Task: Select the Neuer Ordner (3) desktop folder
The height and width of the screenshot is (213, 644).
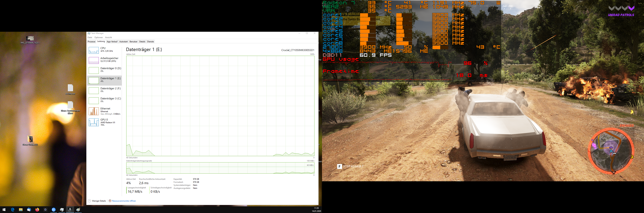Action: pos(30,141)
